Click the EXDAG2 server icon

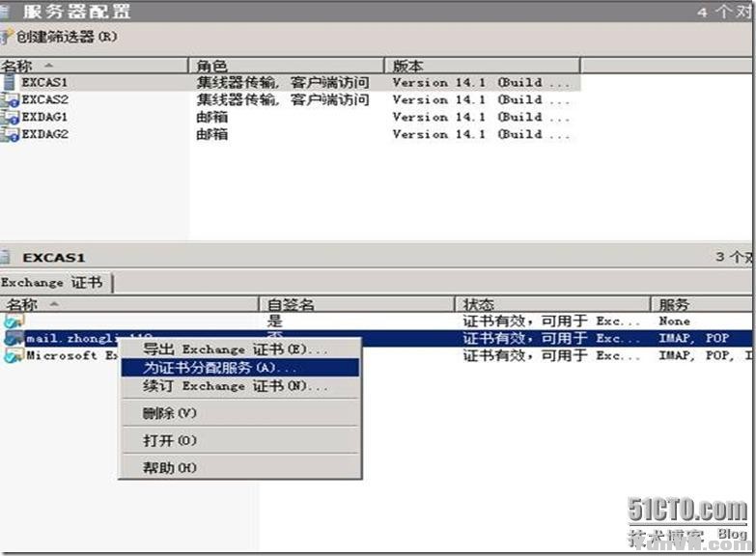9,134
